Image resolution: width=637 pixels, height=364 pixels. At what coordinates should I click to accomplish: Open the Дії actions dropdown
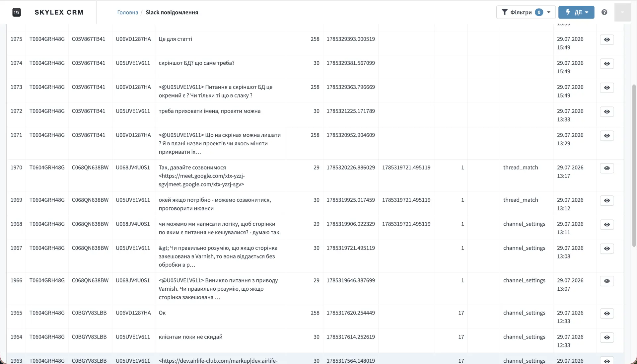point(576,12)
